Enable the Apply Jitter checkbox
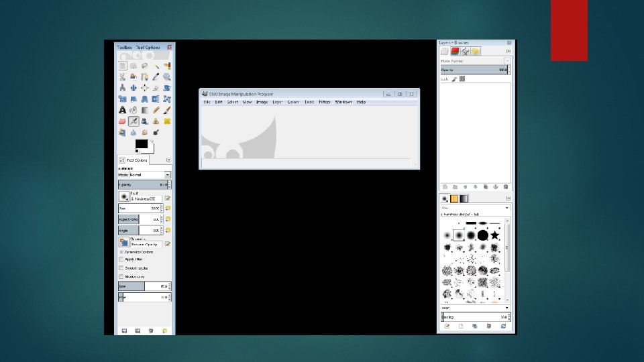The width and height of the screenshot is (644, 362). [121, 259]
